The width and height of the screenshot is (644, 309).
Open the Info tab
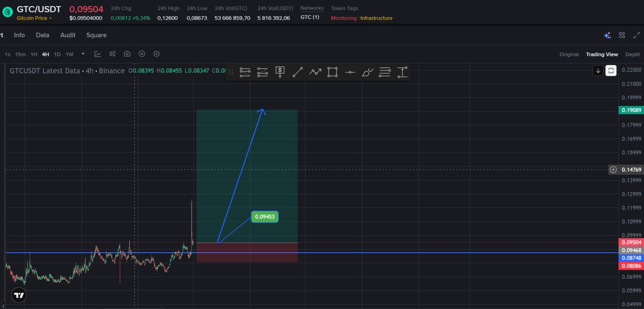(19, 35)
